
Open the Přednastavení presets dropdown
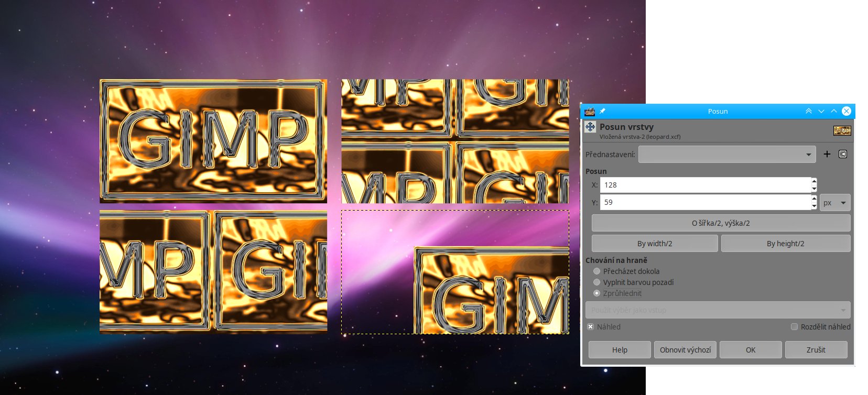pos(727,154)
